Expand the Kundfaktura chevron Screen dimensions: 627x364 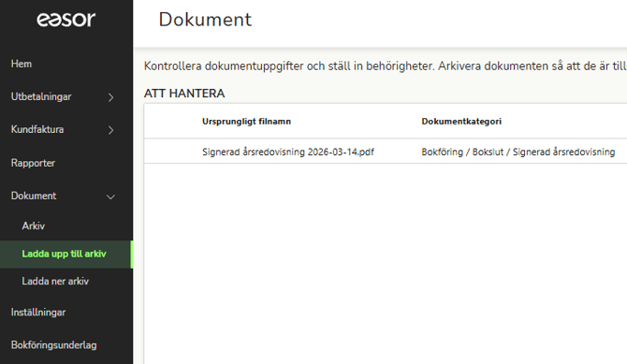[x=110, y=130]
